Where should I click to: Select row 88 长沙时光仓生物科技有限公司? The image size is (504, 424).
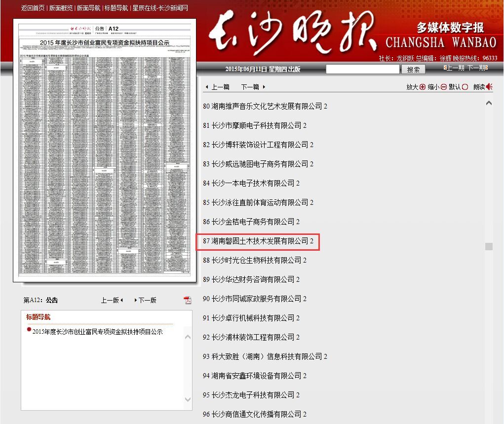pyautogui.click(x=255, y=261)
